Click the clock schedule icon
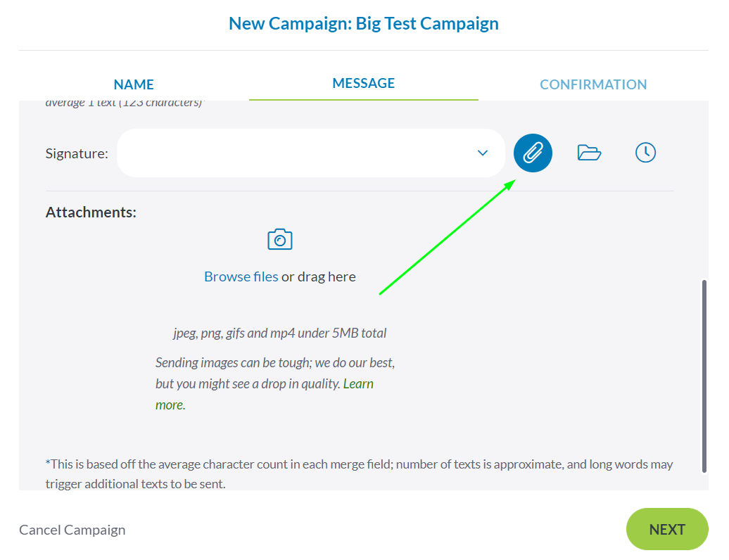The image size is (729, 560). [x=645, y=153]
